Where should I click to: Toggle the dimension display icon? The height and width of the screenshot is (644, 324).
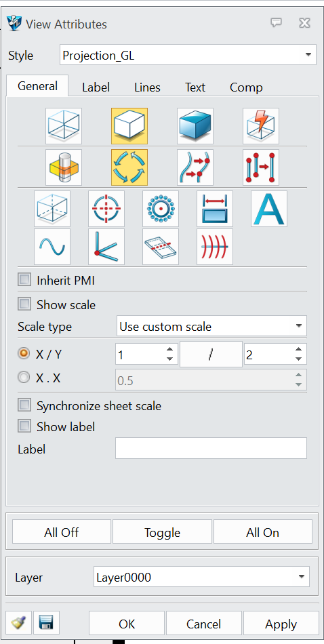[x=215, y=209]
